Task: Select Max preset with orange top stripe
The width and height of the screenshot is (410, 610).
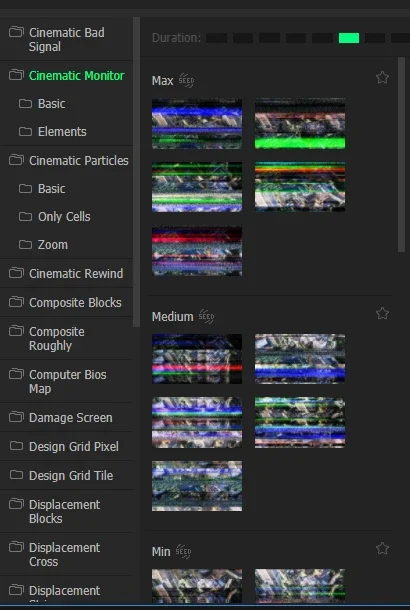Action: point(300,187)
